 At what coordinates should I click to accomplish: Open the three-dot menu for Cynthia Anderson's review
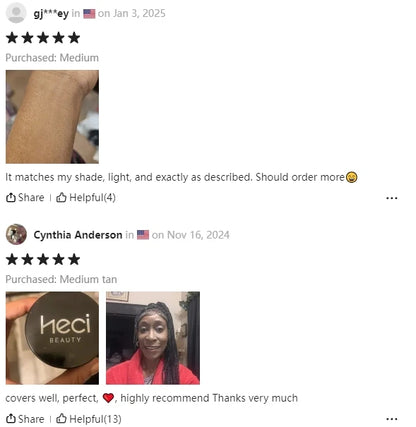click(392, 419)
